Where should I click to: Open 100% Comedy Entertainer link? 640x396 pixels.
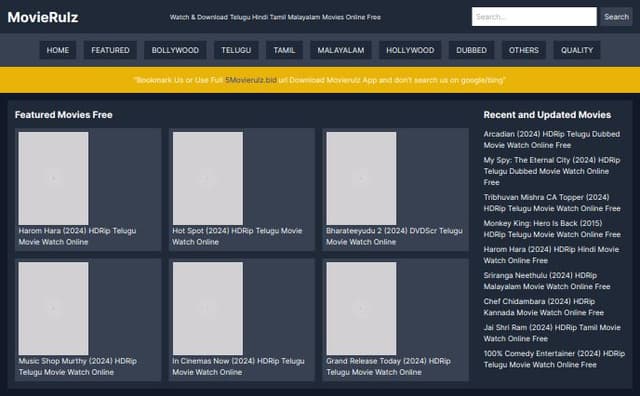(x=554, y=359)
